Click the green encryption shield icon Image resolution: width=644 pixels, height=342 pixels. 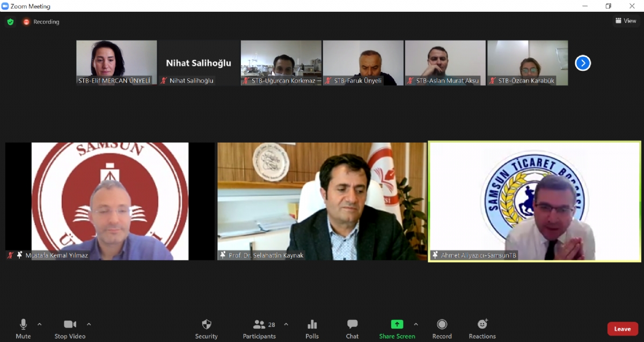(x=10, y=22)
